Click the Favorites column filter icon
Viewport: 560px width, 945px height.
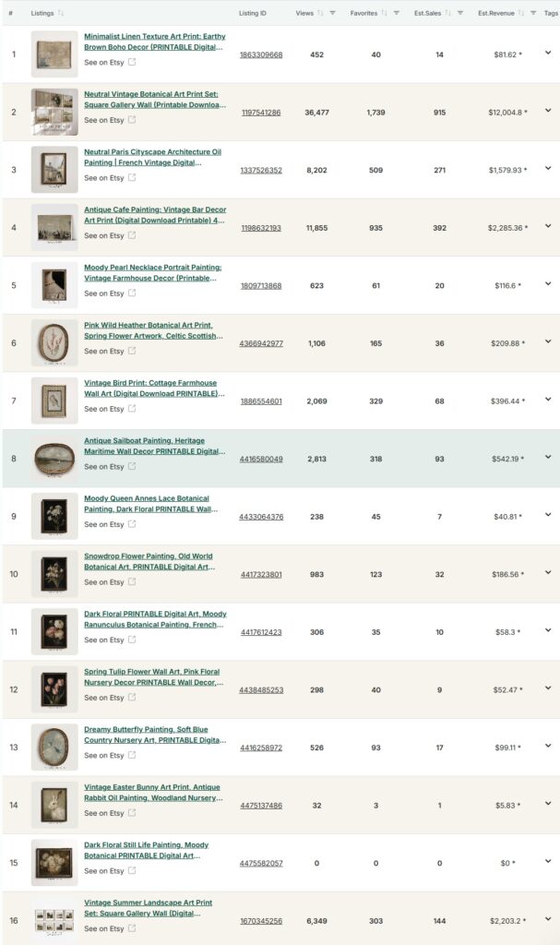[x=396, y=14]
